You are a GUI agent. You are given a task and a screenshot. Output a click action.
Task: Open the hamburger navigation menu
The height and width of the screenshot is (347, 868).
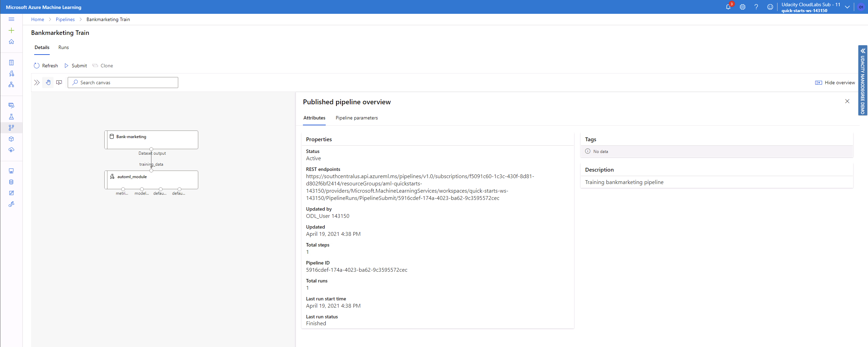point(11,19)
